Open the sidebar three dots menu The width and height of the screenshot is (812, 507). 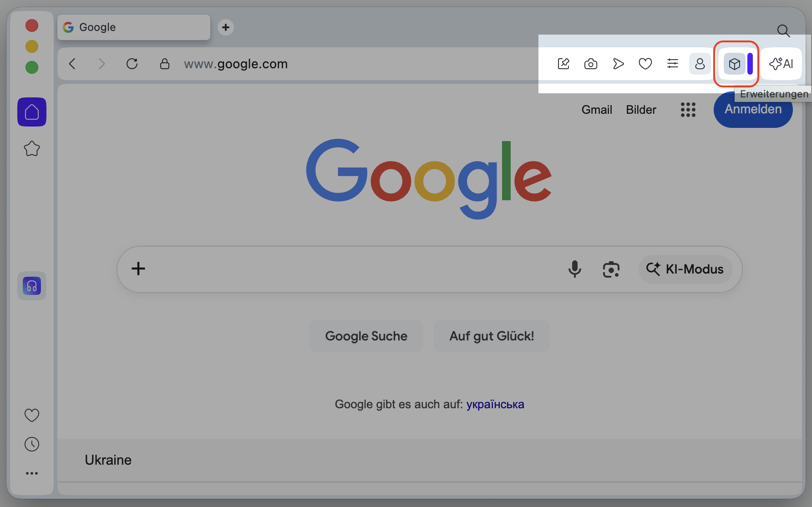32,473
